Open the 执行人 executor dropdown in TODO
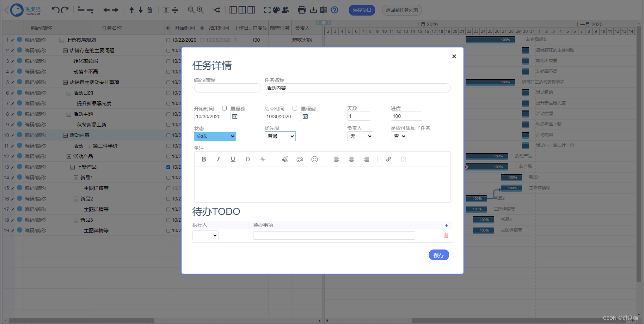The image size is (644, 324). click(x=205, y=235)
